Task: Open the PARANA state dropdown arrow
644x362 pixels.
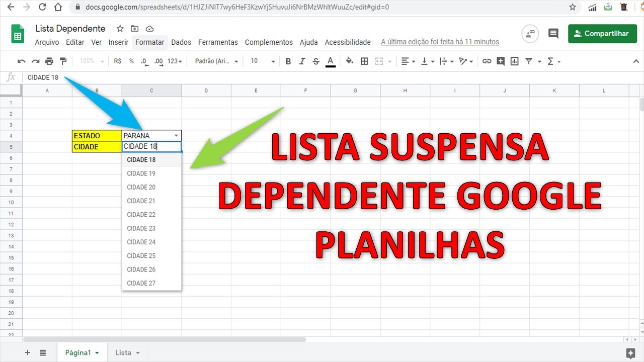Action: pos(176,136)
